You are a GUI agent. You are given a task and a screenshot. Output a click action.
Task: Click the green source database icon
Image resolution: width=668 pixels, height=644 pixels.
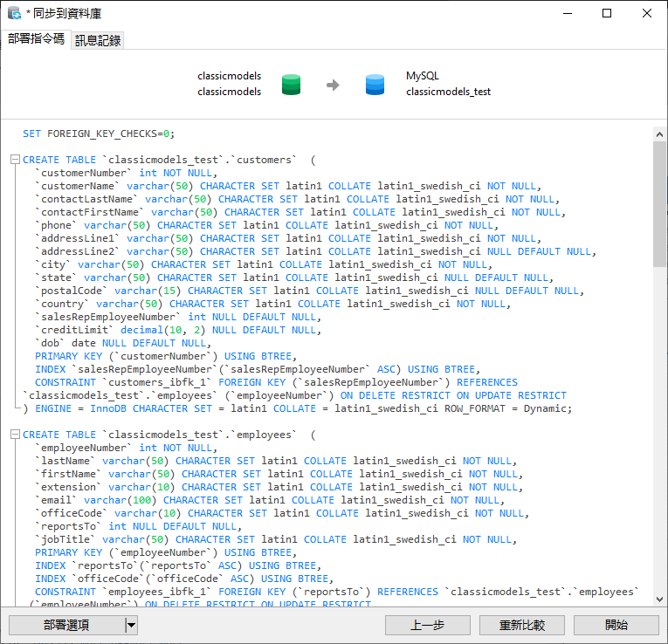[x=291, y=85]
